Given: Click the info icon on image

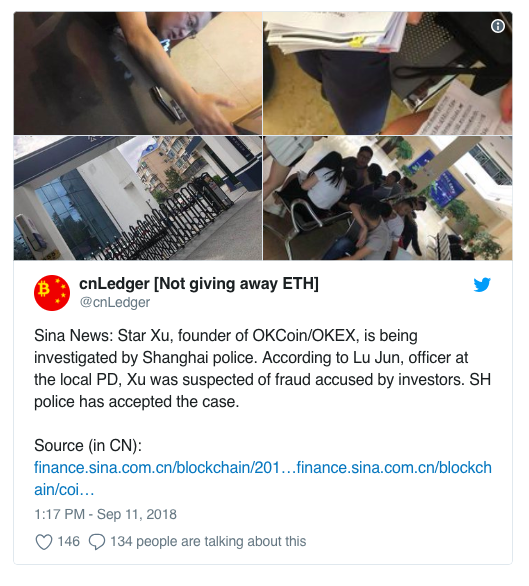Looking at the screenshot, I should [498, 26].
